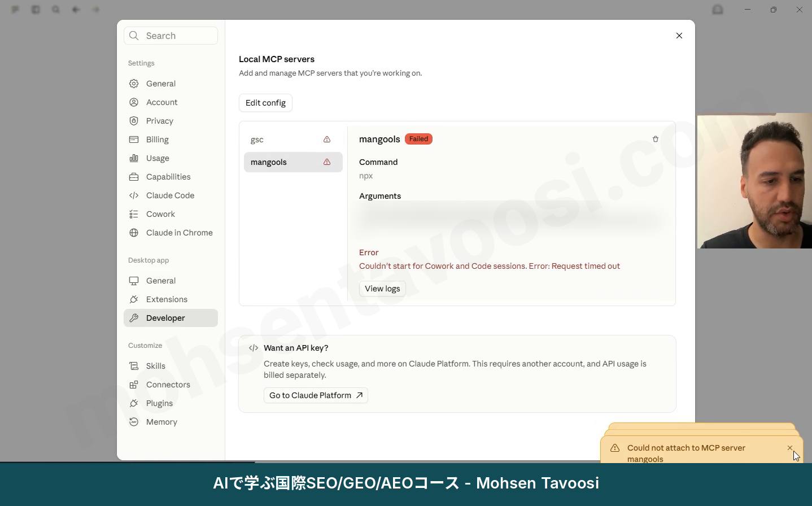812x506 pixels.
Task: Click the Plugins icon
Action: (134, 403)
